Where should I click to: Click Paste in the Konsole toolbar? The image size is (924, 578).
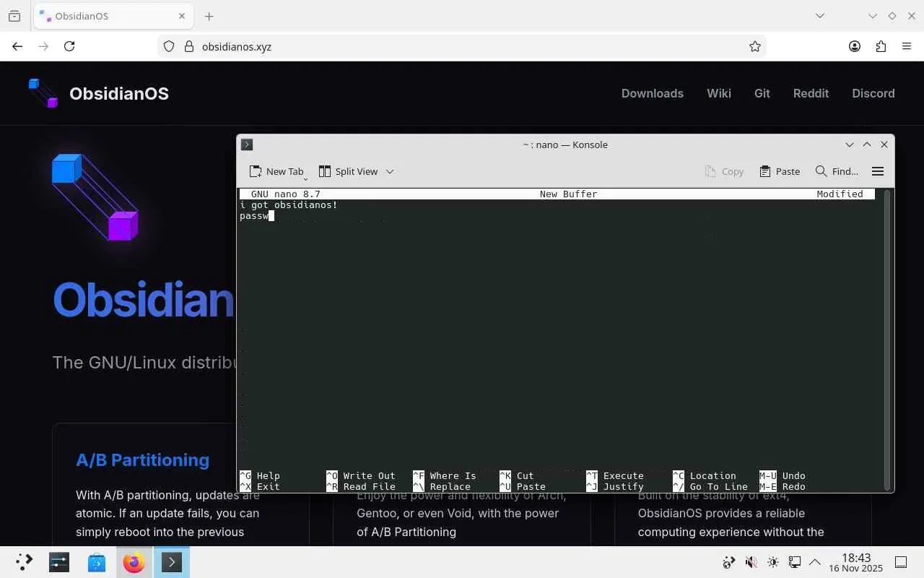click(780, 171)
